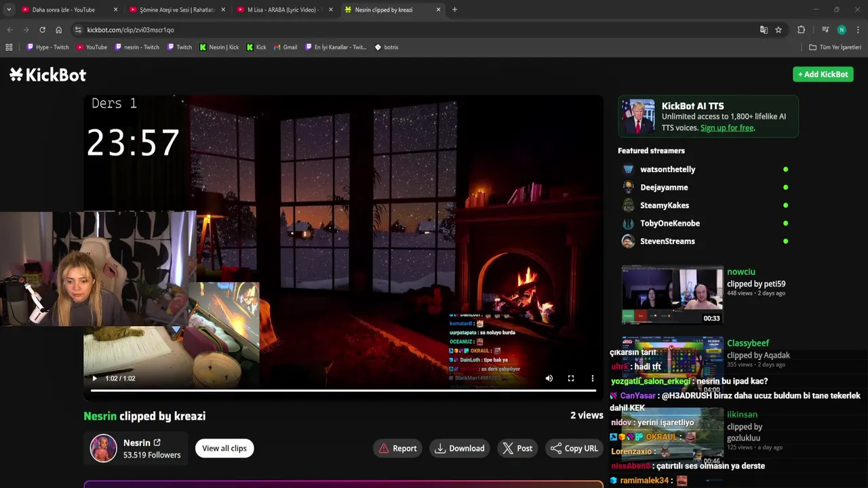Click the address bar URL

pos(130,30)
